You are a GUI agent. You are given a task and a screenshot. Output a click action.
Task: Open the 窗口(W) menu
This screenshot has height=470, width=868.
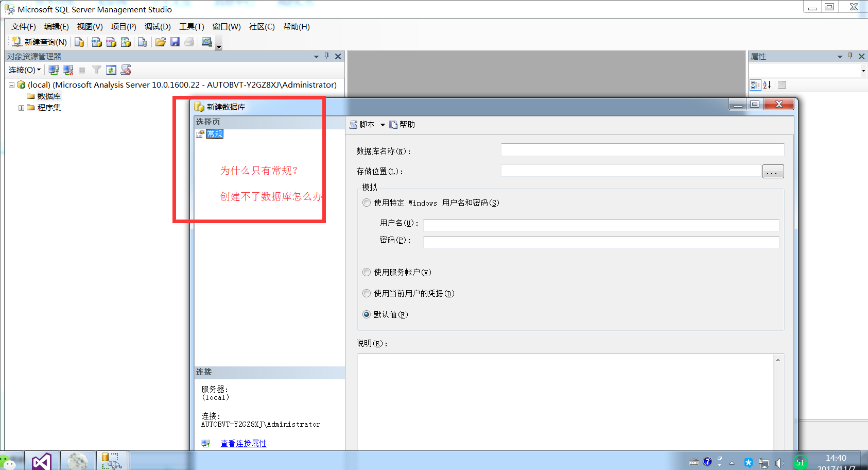point(227,27)
